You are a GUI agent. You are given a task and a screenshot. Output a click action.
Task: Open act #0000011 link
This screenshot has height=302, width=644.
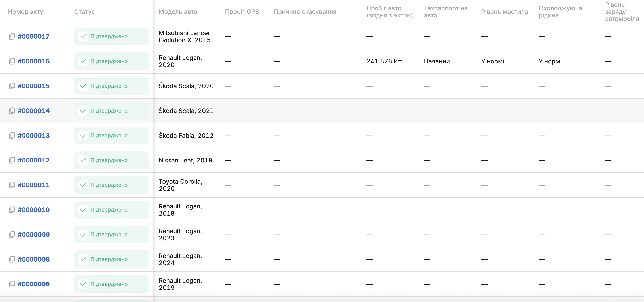34,185
